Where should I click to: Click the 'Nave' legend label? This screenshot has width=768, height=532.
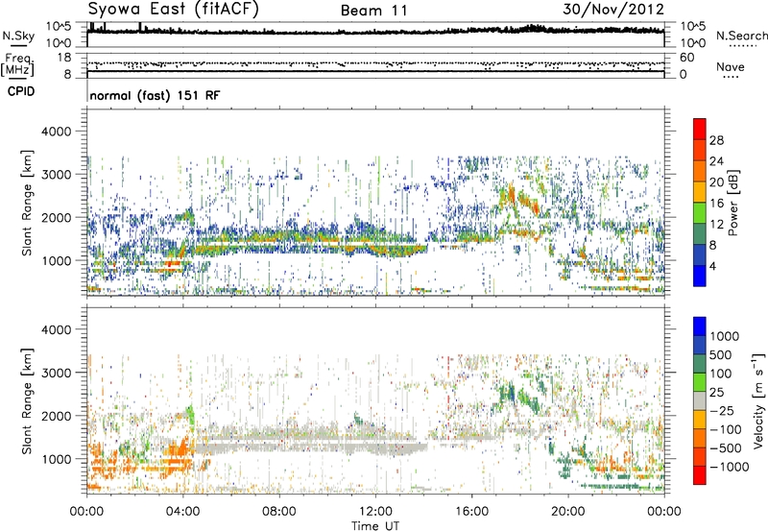click(x=730, y=66)
